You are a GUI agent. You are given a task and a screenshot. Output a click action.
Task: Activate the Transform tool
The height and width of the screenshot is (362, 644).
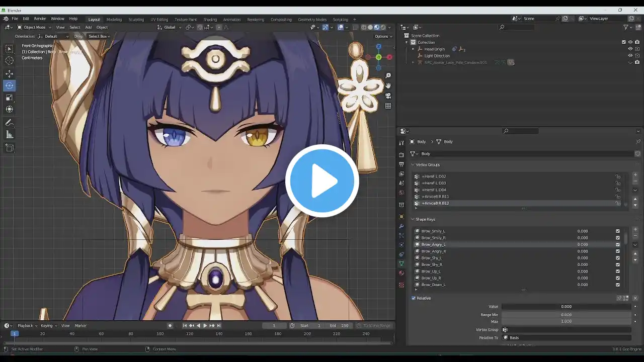coord(10,109)
